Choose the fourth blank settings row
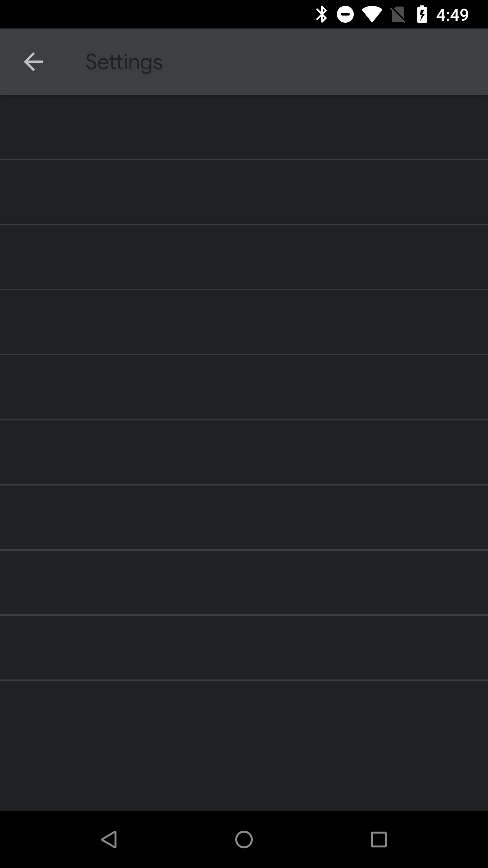This screenshot has width=488, height=868. (244, 322)
